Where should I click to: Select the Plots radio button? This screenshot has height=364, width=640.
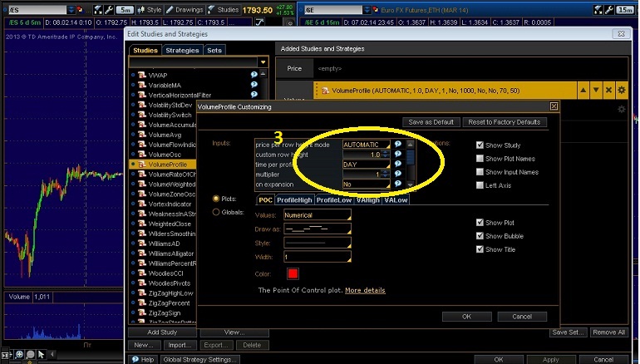[216, 199]
